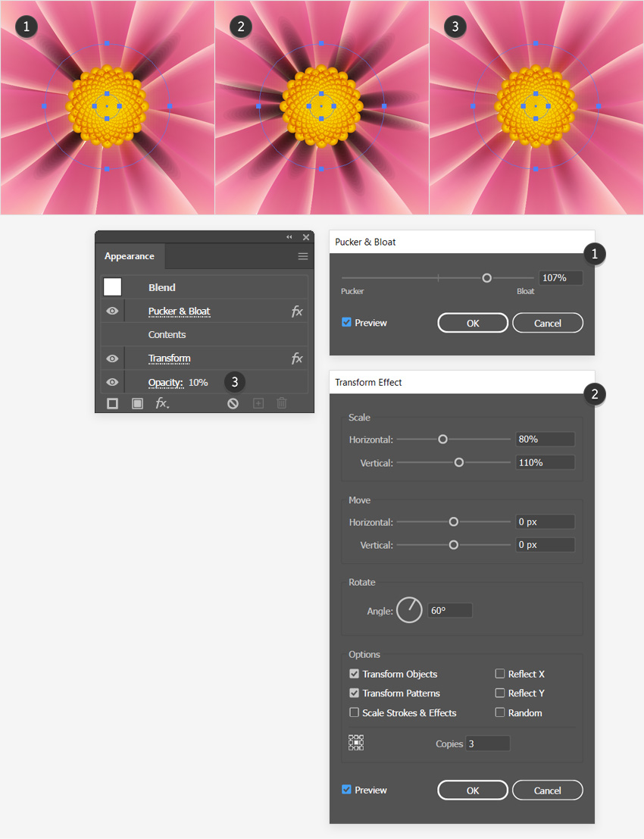Hide the Pucker & Bloat effect eye
This screenshot has width=644, height=839.
tap(112, 311)
